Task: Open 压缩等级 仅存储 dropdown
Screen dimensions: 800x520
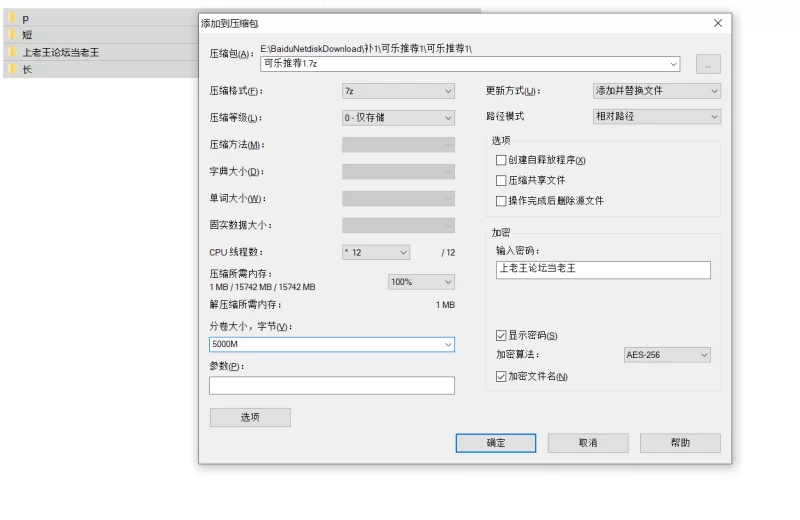Action: pos(398,118)
